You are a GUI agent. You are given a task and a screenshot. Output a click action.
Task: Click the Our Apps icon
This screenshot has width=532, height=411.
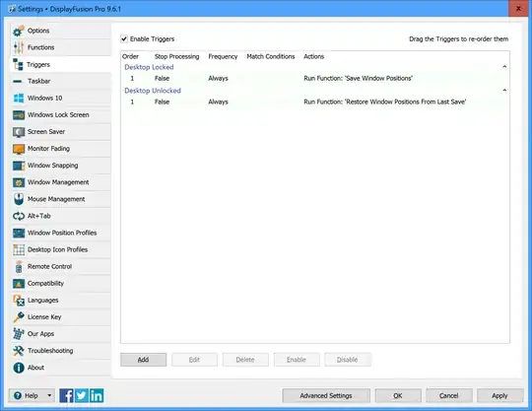point(19,334)
